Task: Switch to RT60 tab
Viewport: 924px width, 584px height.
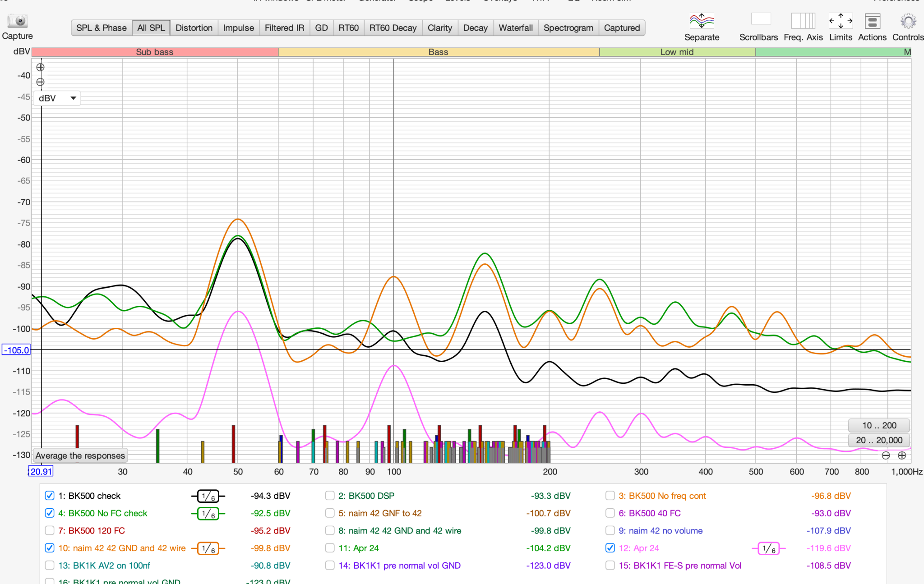Action: 349,28
